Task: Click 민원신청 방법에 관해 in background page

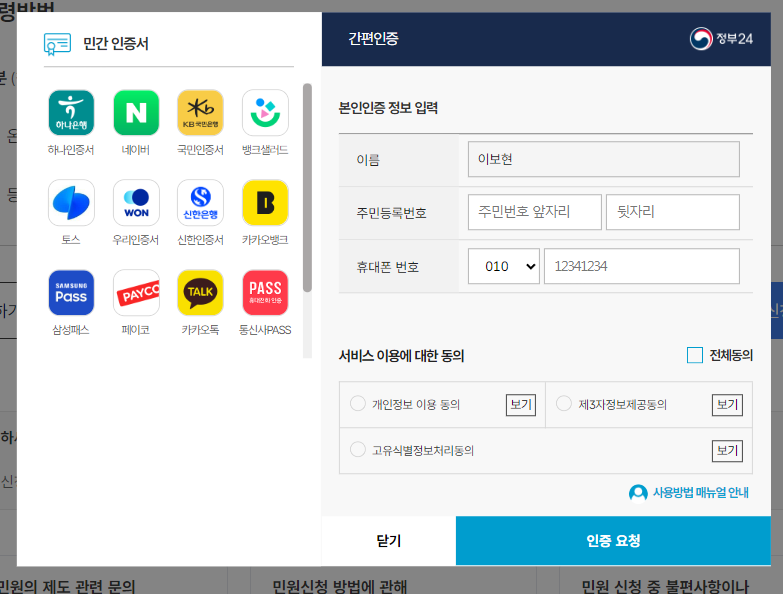Action: click(340, 587)
